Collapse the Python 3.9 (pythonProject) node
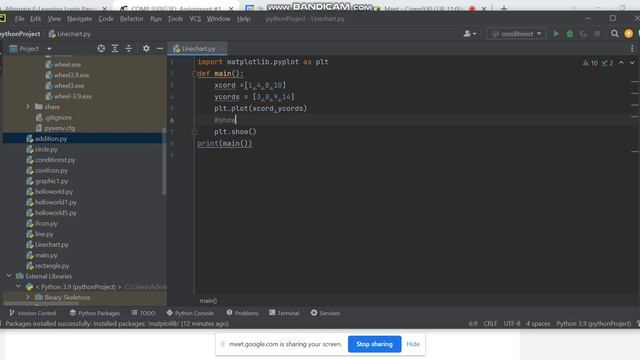 [18, 287]
